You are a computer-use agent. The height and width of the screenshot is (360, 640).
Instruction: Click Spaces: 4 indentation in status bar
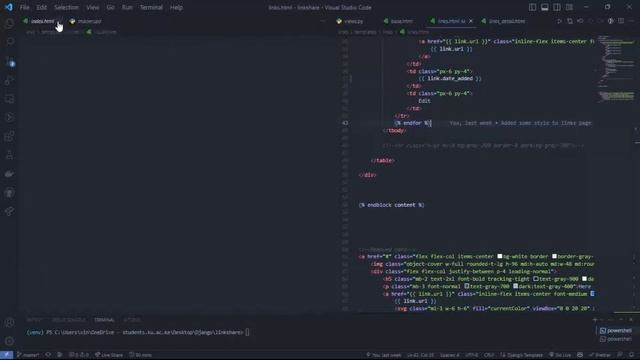[x=449, y=355]
